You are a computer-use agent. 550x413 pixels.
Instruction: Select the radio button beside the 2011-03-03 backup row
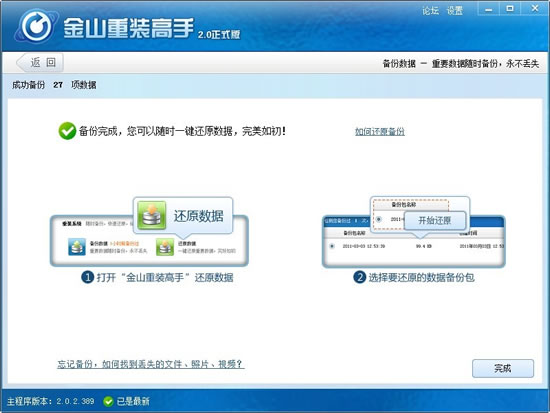click(x=332, y=246)
